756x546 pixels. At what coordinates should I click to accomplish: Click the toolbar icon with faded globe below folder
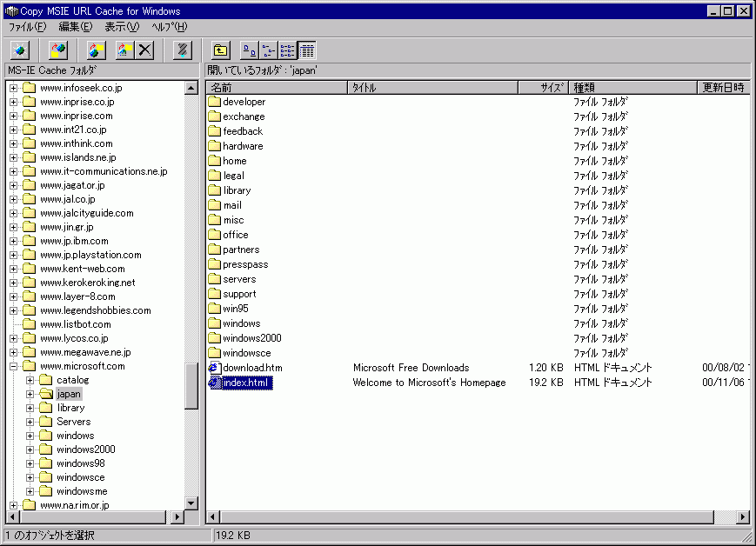pyautogui.click(x=125, y=50)
